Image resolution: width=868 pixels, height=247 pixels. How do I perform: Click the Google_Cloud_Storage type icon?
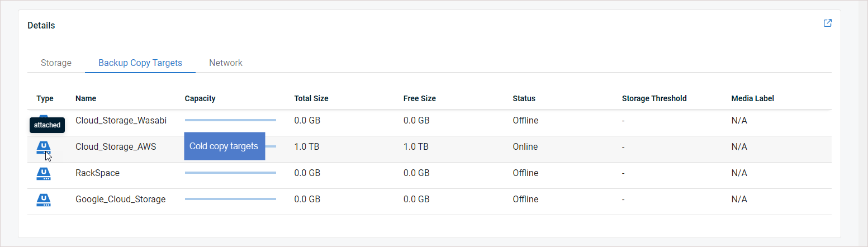(44, 200)
